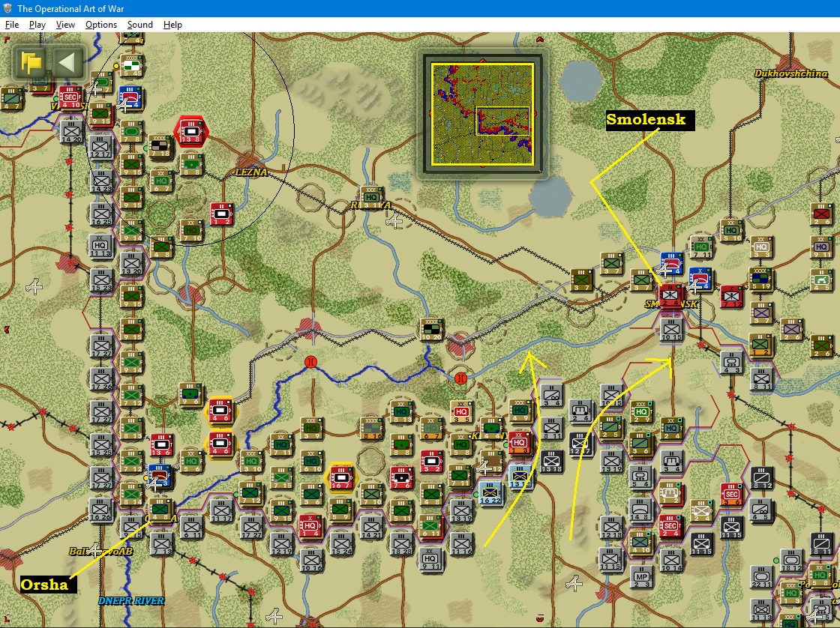Viewport: 840px width, 628px height.
Task: Select the MP unit 2-3
Action: [641, 576]
